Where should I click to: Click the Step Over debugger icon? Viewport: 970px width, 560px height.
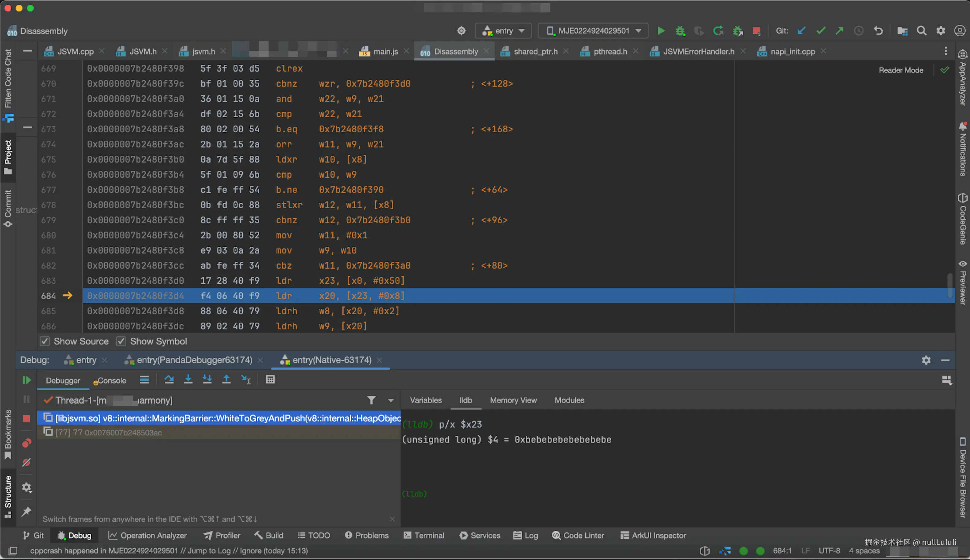click(x=169, y=380)
